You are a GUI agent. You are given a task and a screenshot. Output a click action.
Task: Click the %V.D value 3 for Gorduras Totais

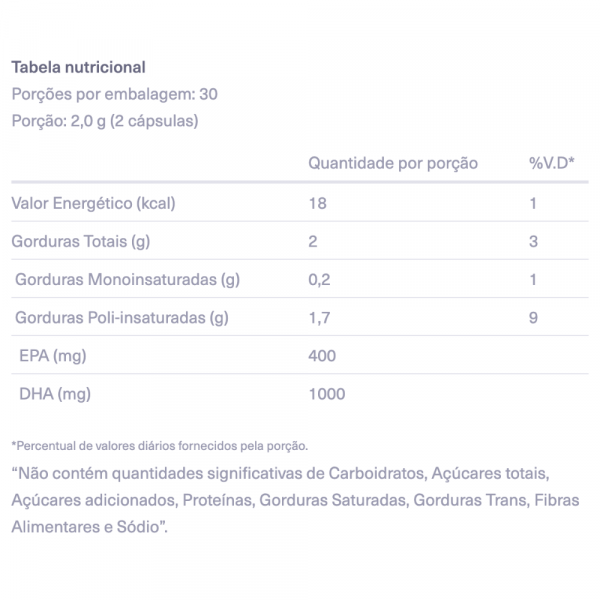click(x=533, y=241)
